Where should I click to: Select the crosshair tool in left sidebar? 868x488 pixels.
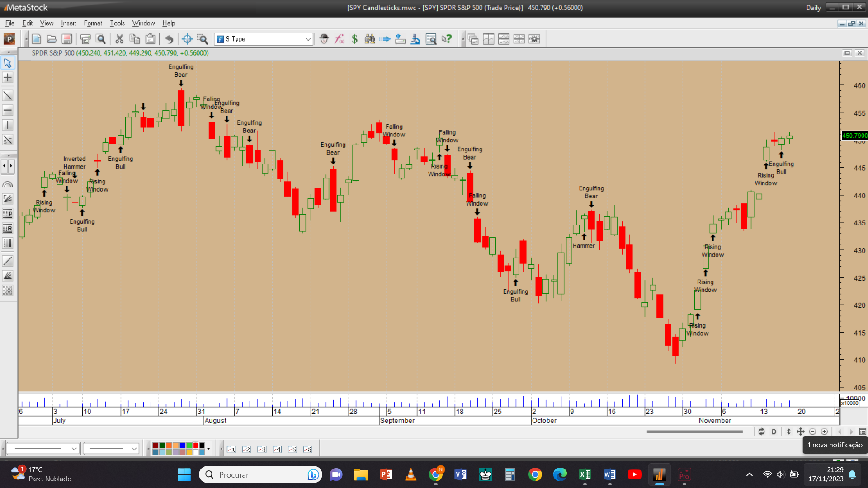pyautogui.click(x=8, y=78)
